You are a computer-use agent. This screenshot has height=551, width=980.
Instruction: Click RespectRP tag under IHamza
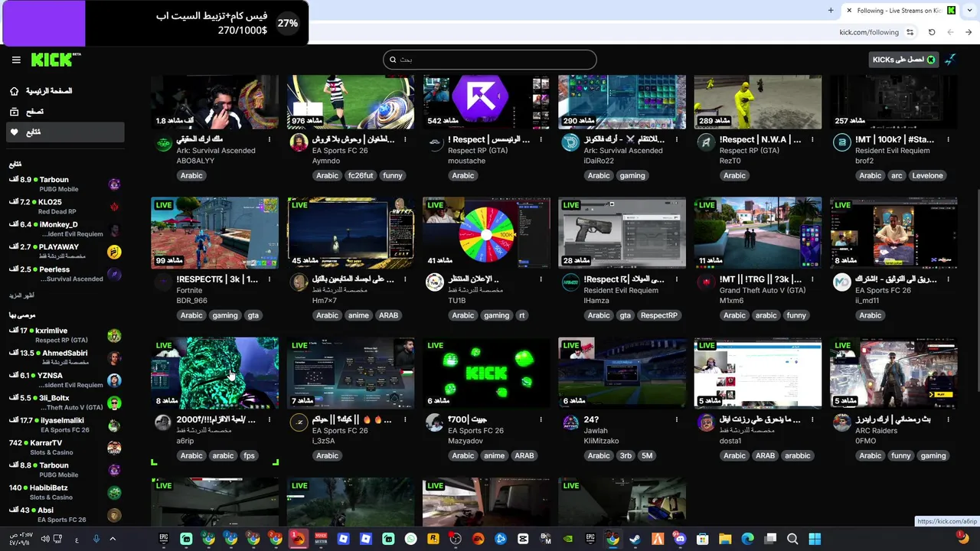click(658, 315)
